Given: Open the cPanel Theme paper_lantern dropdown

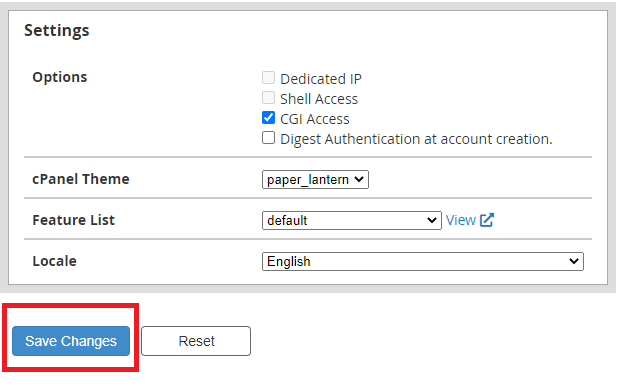Looking at the screenshot, I should (x=315, y=179).
